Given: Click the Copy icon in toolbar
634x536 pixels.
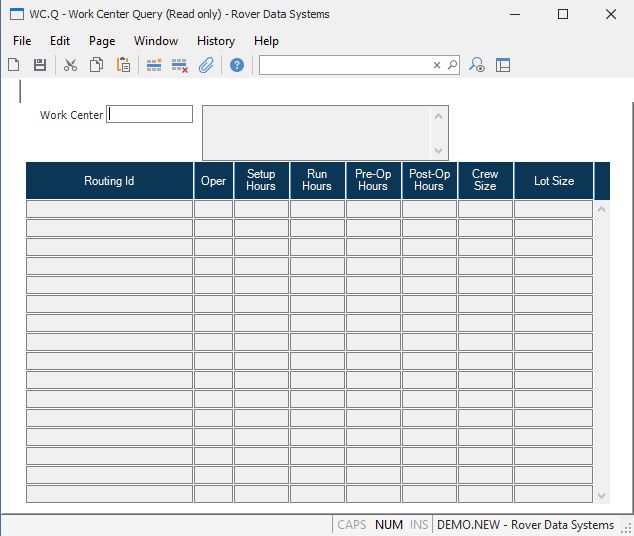Looking at the screenshot, I should click(97, 65).
